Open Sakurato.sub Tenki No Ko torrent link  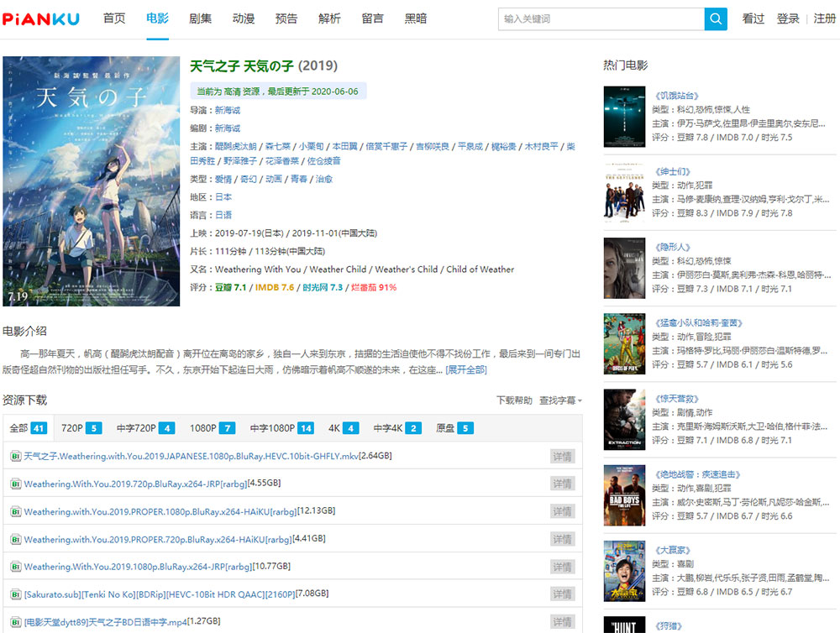coord(160,594)
